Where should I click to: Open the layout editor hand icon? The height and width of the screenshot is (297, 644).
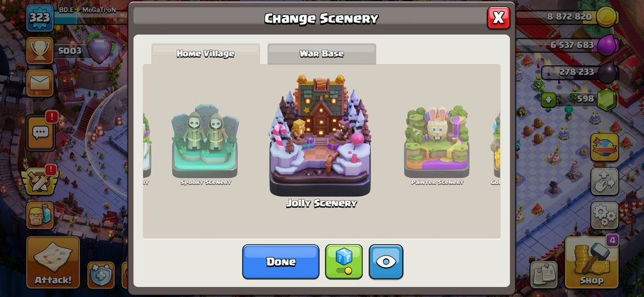click(x=605, y=181)
